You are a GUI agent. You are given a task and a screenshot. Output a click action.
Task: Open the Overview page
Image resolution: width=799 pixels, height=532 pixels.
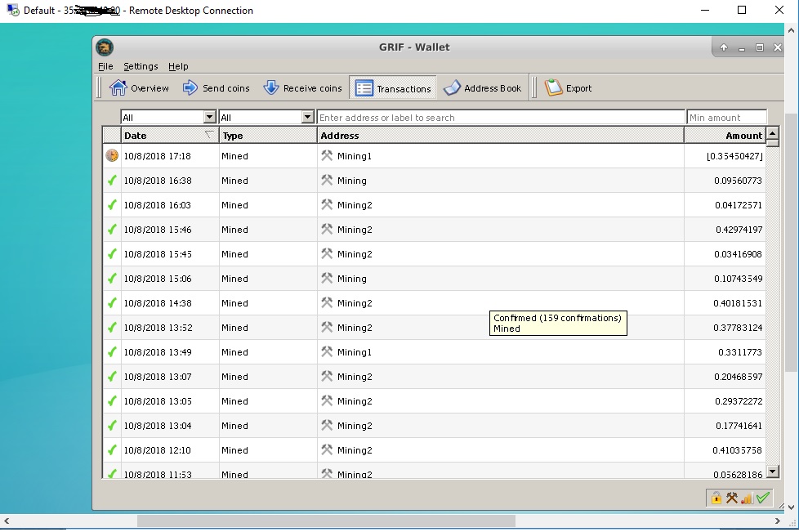(x=140, y=88)
